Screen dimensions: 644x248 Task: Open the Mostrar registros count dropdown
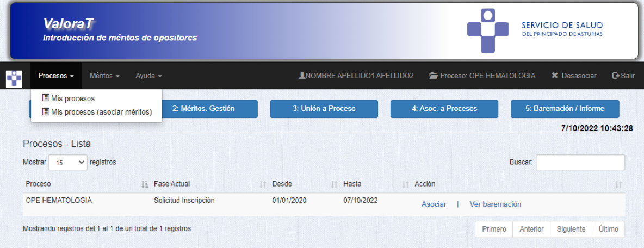[x=68, y=162]
